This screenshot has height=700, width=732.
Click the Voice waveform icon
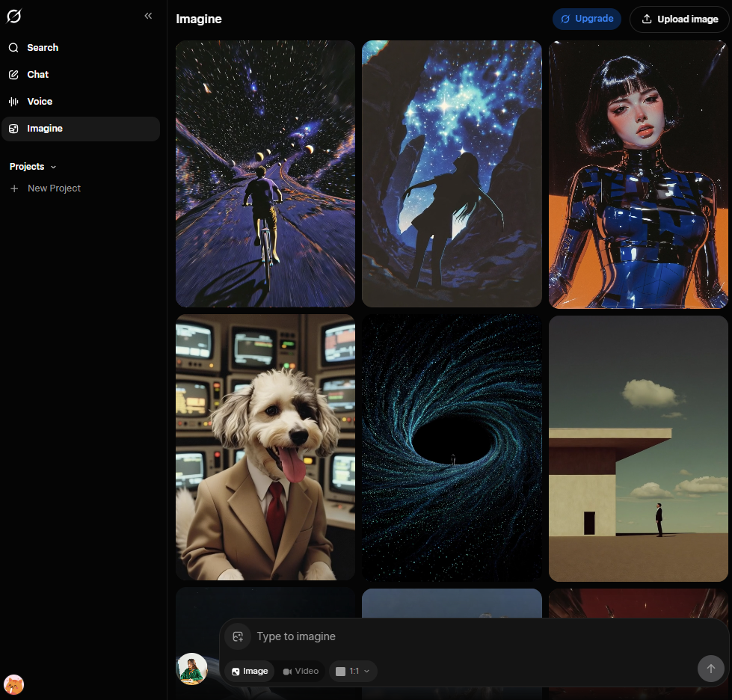pyautogui.click(x=13, y=102)
